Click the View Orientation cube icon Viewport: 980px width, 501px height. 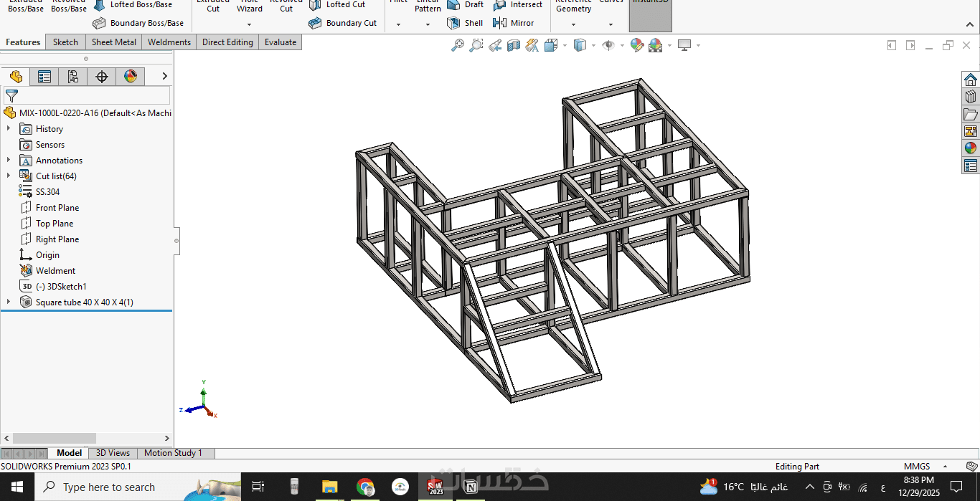click(551, 45)
